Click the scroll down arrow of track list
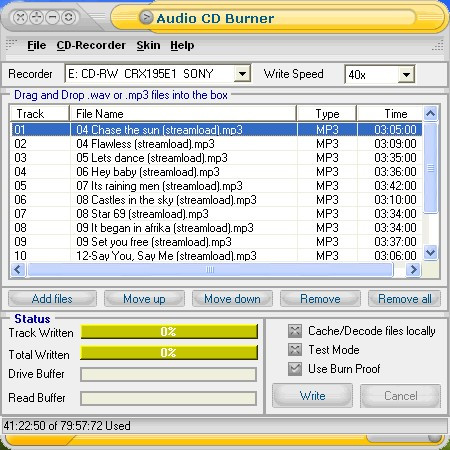450x450 pixels. (x=430, y=253)
